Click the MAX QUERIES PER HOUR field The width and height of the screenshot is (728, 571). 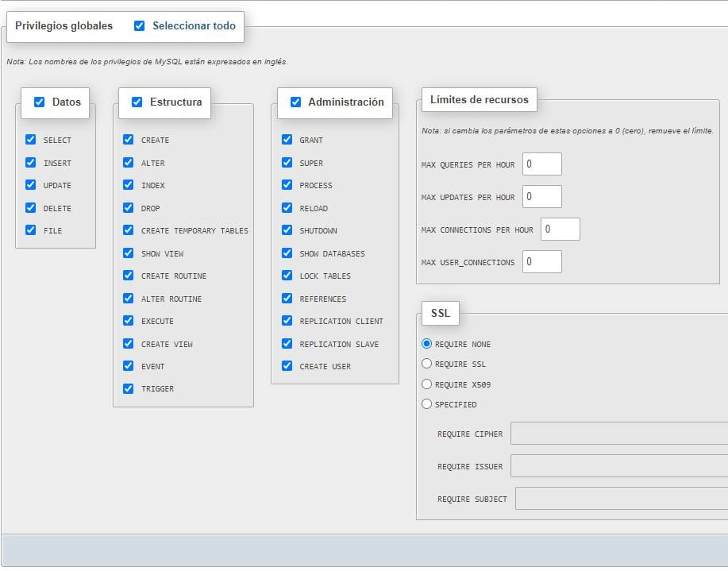coord(542,164)
